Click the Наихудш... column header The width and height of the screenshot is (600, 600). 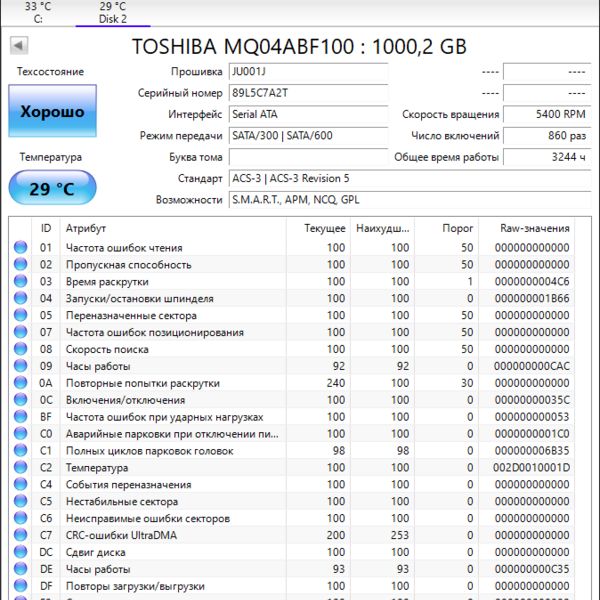coord(383,228)
